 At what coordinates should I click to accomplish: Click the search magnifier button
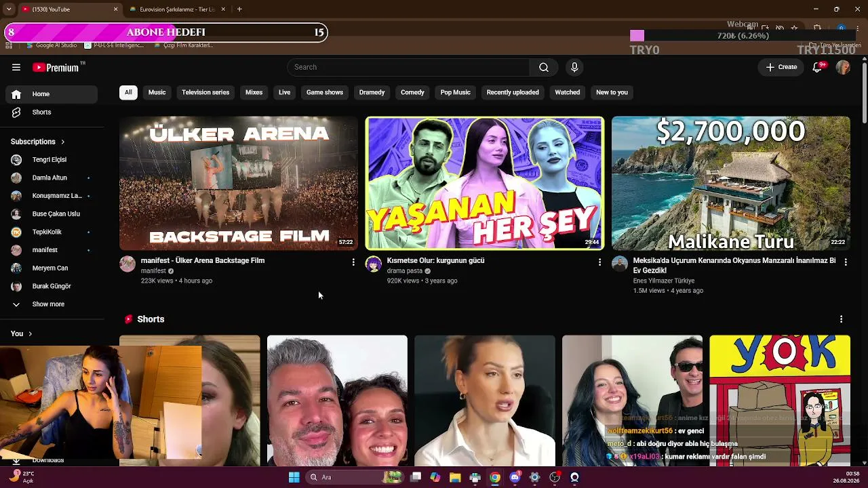pyautogui.click(x=544, y=67)
